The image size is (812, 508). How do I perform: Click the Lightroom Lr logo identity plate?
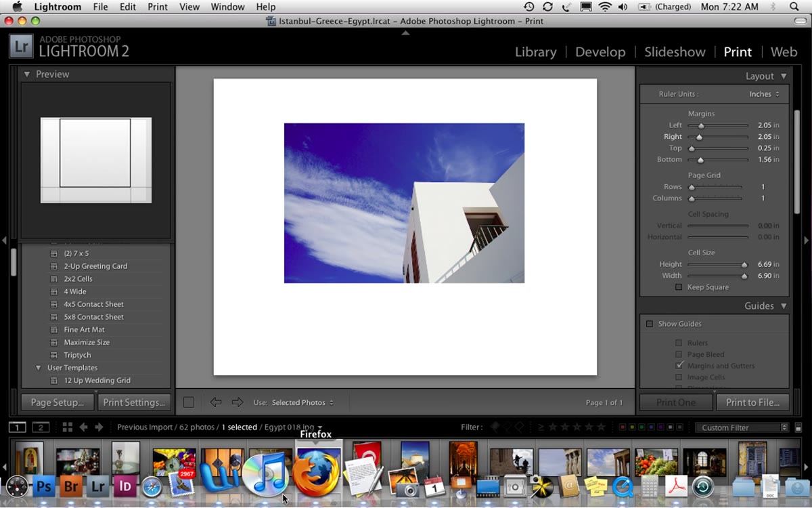pos(22,46)
